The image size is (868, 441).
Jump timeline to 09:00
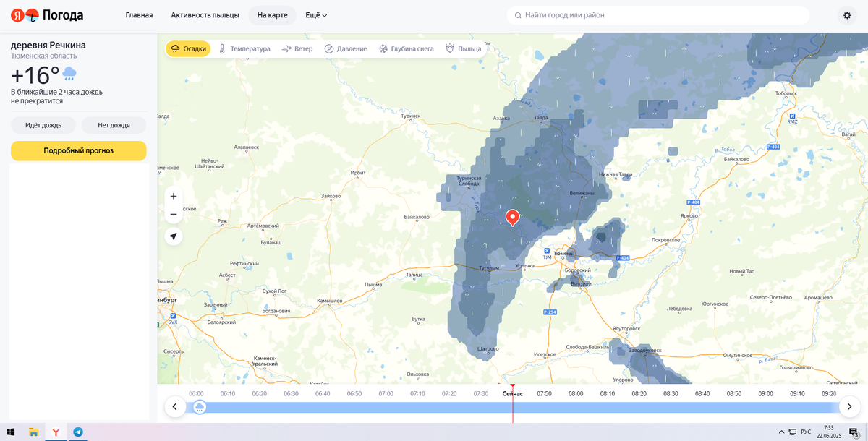(765, 393)
